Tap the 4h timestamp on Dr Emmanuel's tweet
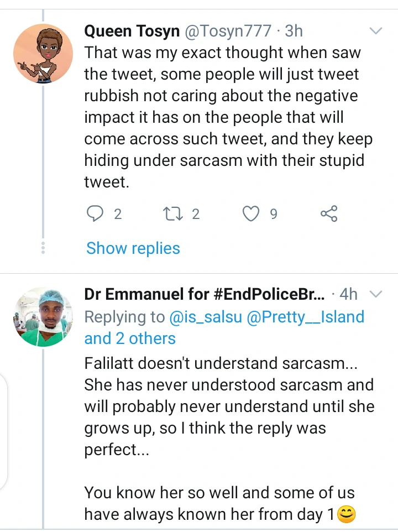 [x=349, y=294]
